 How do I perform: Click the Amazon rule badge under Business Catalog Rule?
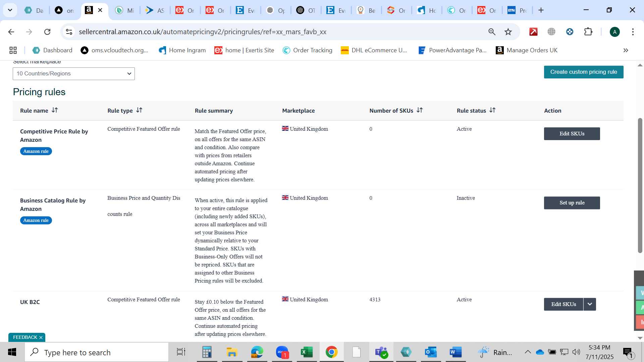36,220
